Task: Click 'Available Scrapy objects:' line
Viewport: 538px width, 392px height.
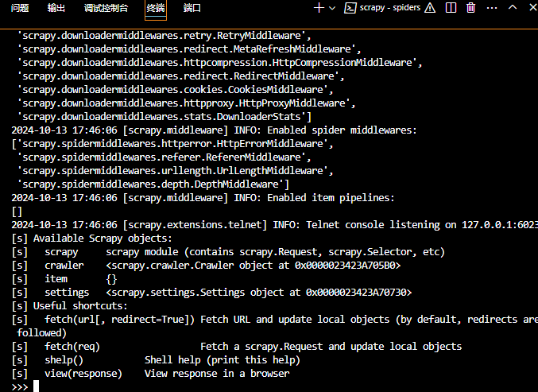Action: tap(92, 239)
